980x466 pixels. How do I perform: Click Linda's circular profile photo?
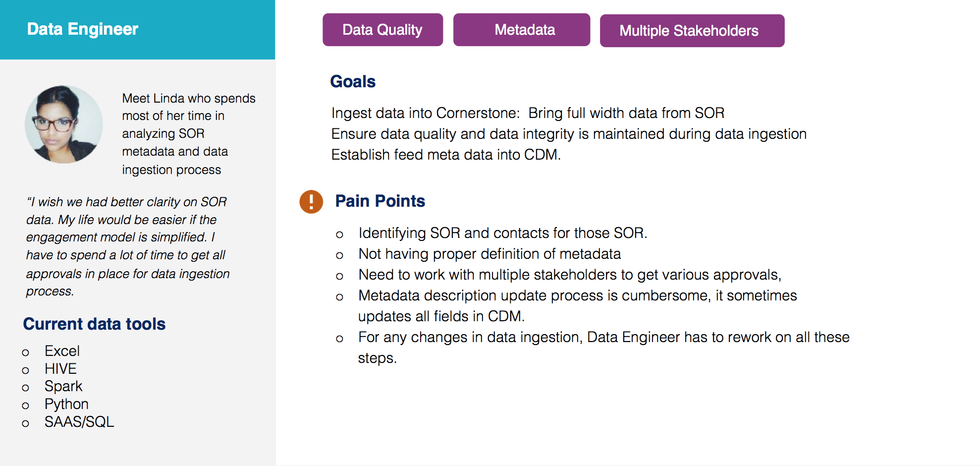(x=64, y=124)
